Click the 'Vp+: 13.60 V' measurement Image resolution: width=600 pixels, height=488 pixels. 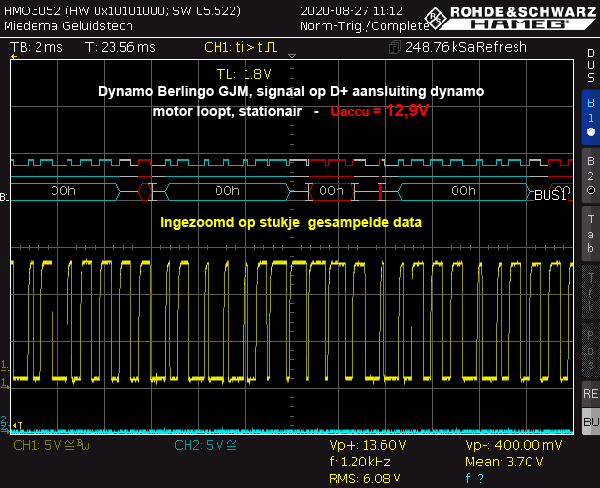point(368,446)
